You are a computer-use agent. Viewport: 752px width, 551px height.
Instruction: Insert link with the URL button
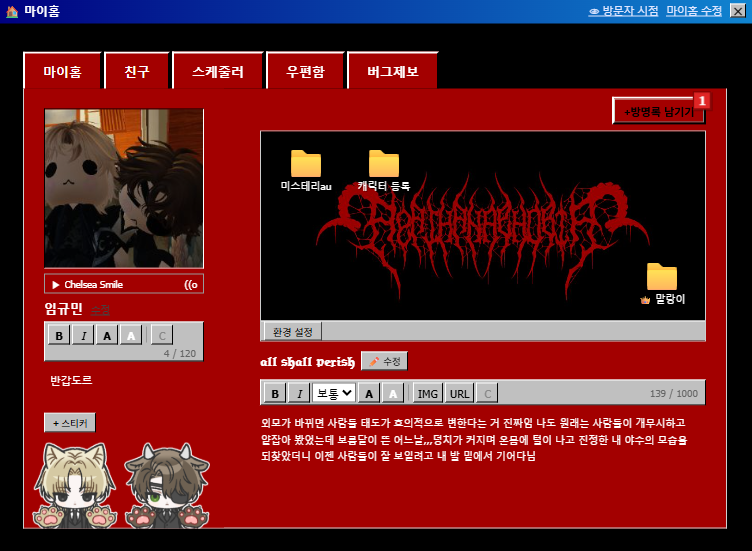click(459, 393)
